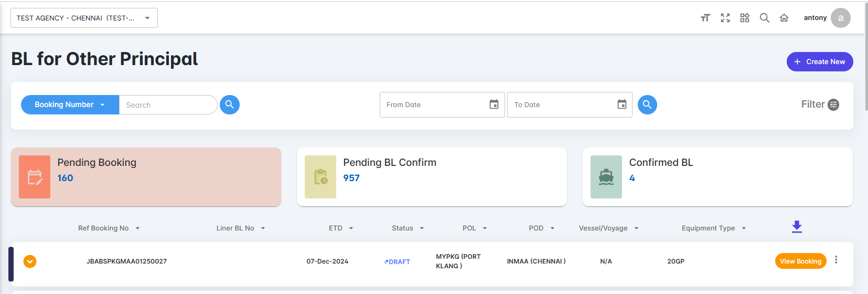Go to home via house icon
Viewport: 868px width, 294px height.
784,18
